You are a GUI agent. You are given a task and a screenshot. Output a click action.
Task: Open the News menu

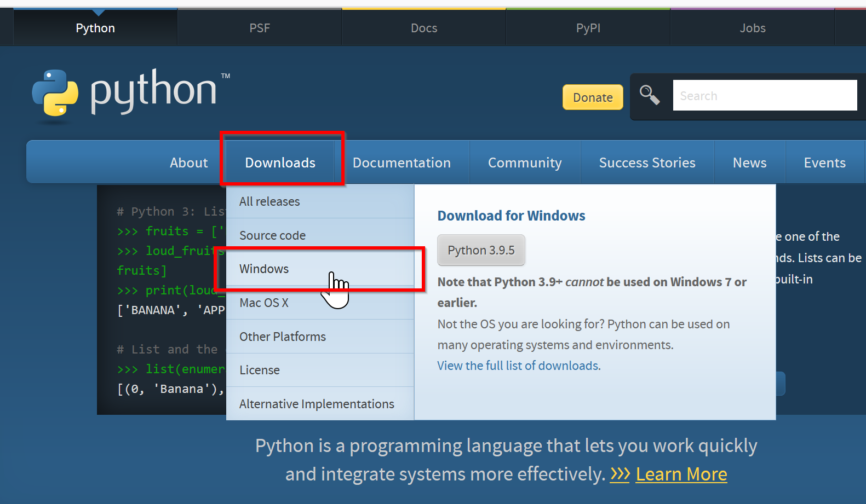[x=750, y=163]
